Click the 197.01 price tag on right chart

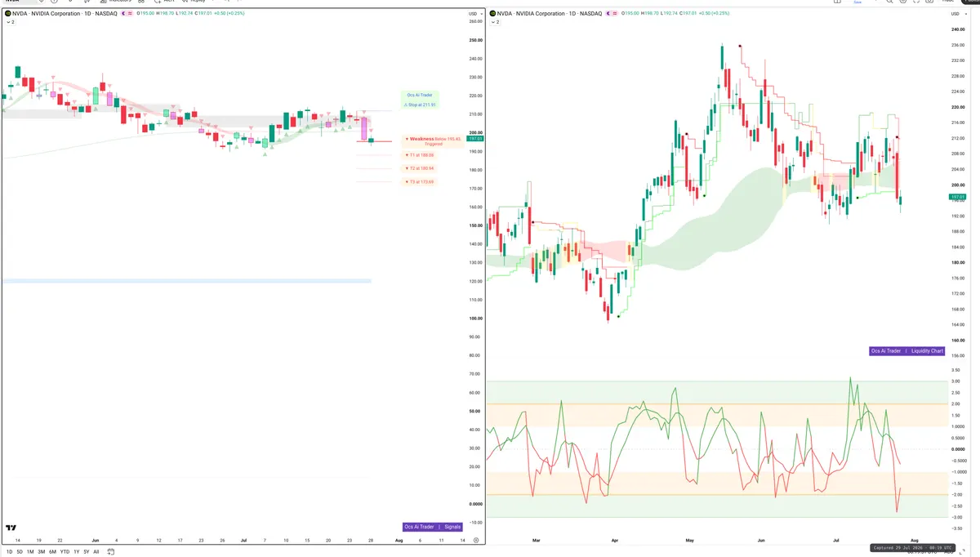957,197
